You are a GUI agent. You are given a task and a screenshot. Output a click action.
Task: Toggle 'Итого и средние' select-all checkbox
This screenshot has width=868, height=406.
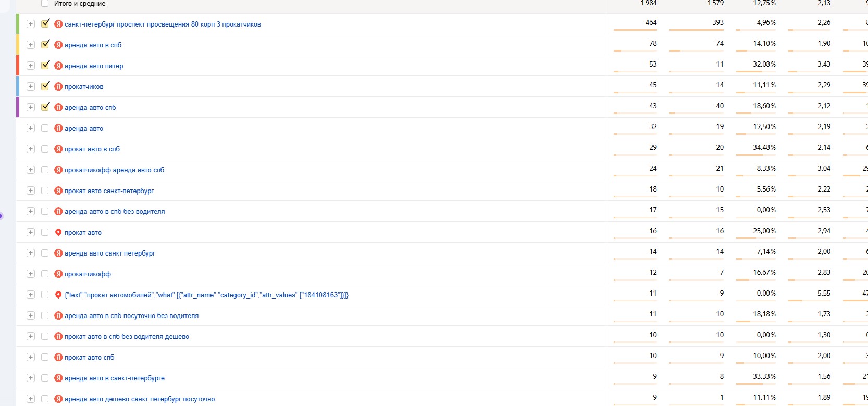(x=45, y=3)
